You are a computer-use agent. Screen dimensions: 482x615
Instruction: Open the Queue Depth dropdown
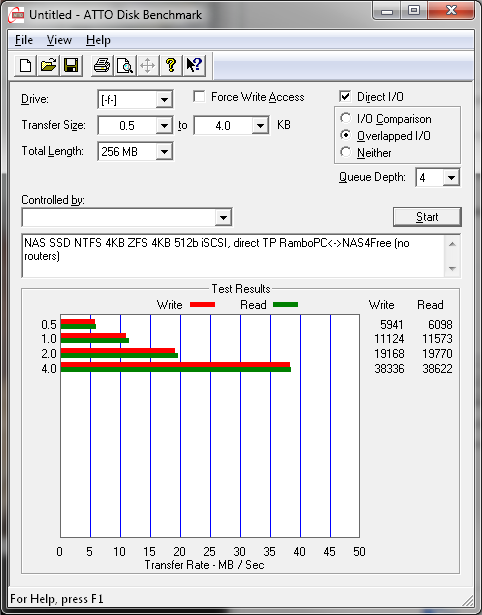point(451,178)
